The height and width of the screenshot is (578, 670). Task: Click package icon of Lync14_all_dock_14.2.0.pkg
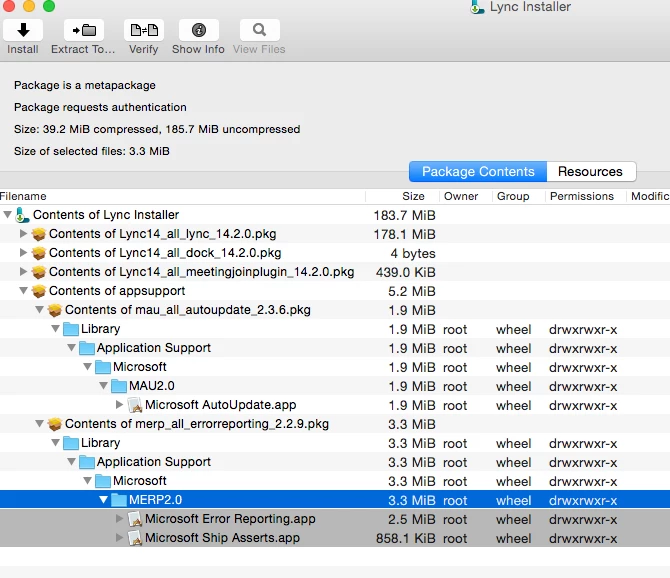39,253
